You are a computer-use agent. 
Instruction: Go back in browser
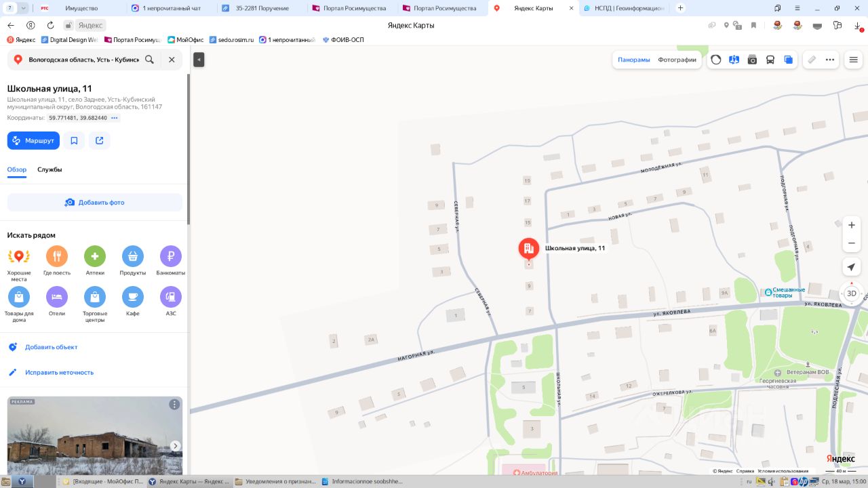click(x=11, y=25)
